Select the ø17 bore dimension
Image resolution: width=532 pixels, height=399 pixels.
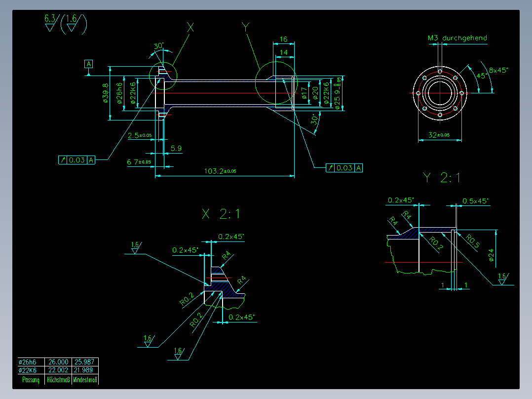tap(304, 93)
